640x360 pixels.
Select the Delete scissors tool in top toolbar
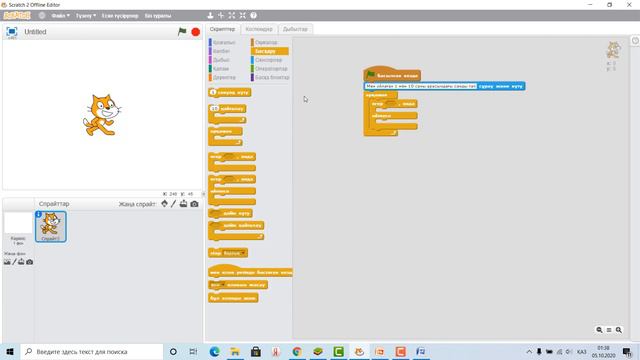[221, 16]
